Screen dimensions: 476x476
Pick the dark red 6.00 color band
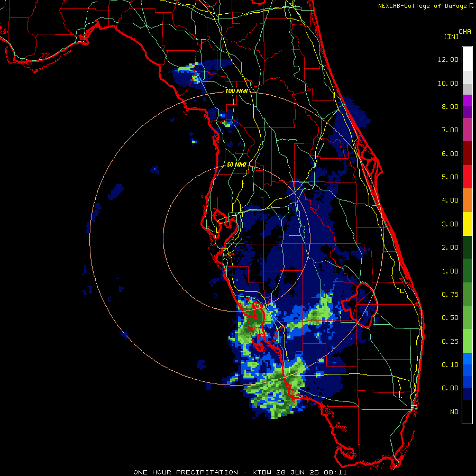pos(467,153)
